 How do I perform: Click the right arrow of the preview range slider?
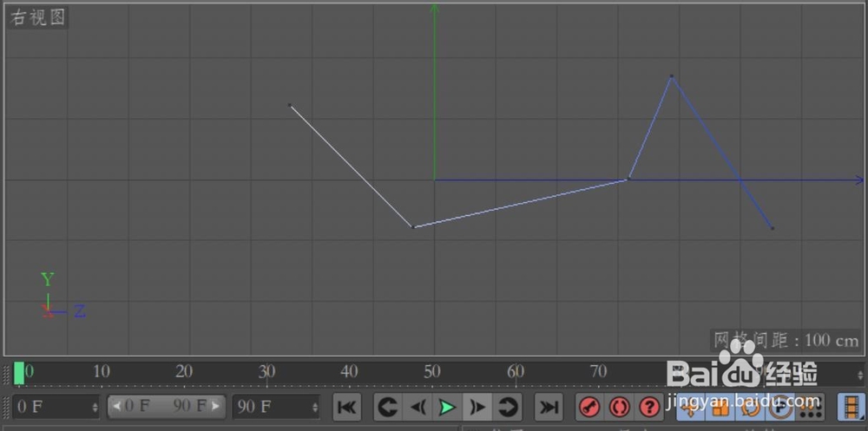(216, 407)
